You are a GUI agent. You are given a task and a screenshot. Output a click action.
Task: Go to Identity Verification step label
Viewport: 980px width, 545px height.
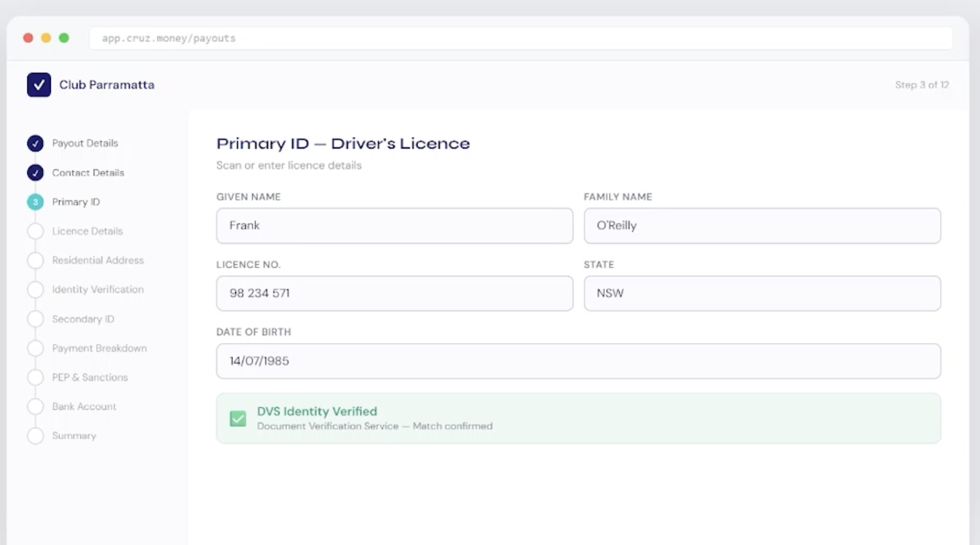tap(98, 289)
